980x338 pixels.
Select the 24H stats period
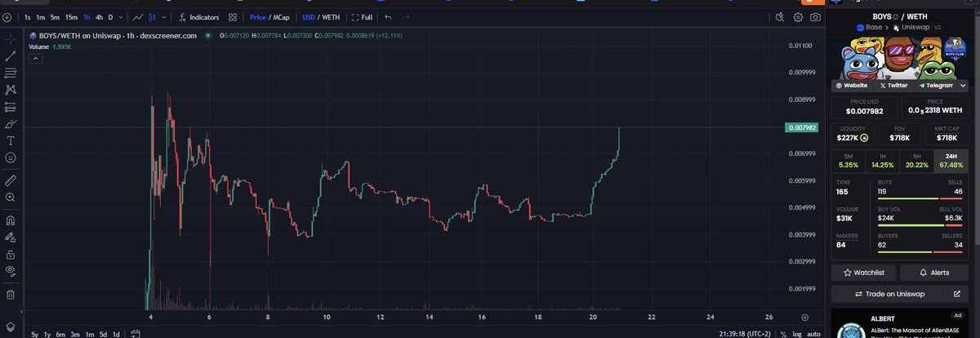pyautogui.click(x=951, y=160)
